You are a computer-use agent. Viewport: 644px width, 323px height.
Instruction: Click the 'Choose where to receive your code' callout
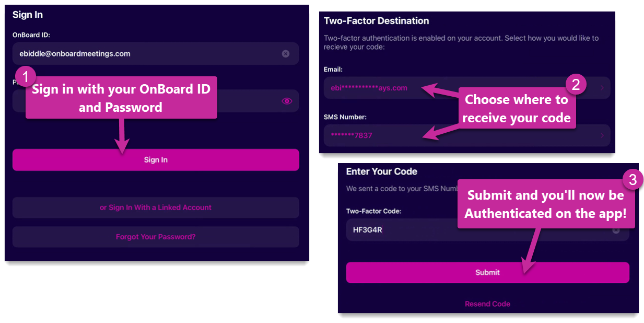516,109
